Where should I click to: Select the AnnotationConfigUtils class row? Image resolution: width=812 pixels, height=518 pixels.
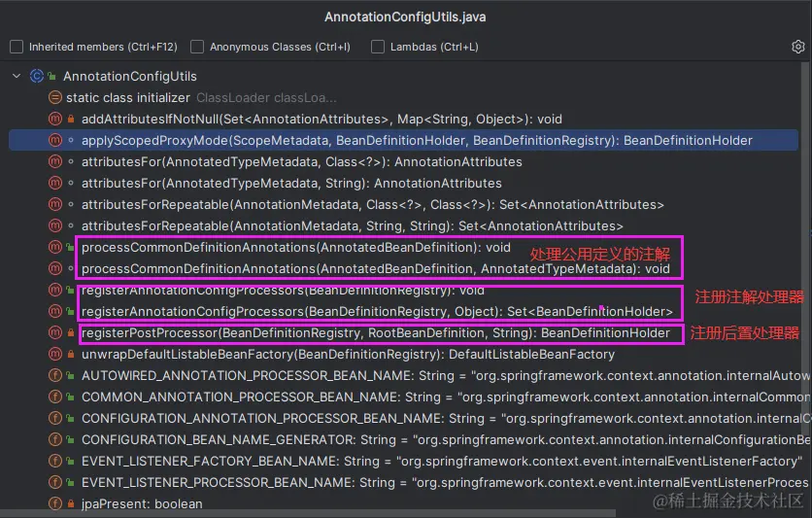[x=403, y=76]
